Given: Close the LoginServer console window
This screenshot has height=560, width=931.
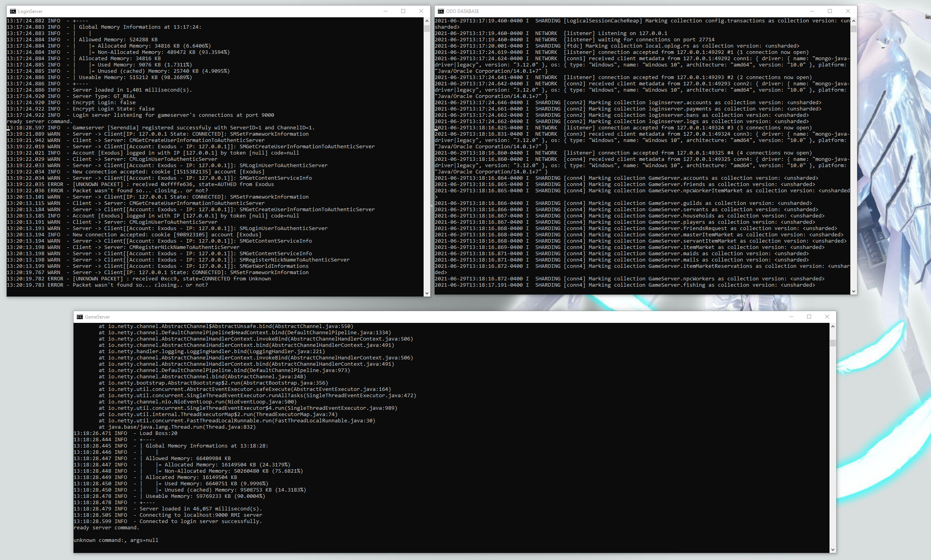Looking at the screenshot, I should click(x=421, y=11).
